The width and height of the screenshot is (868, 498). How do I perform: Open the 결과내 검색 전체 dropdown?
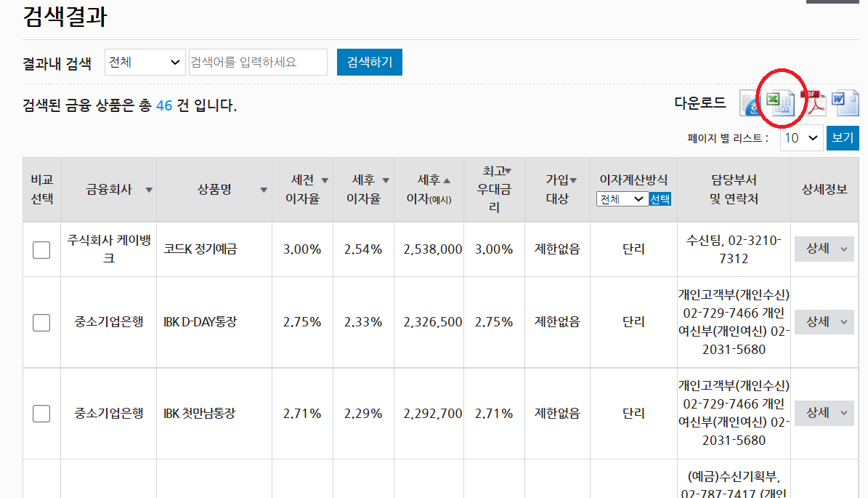(145, 62)
